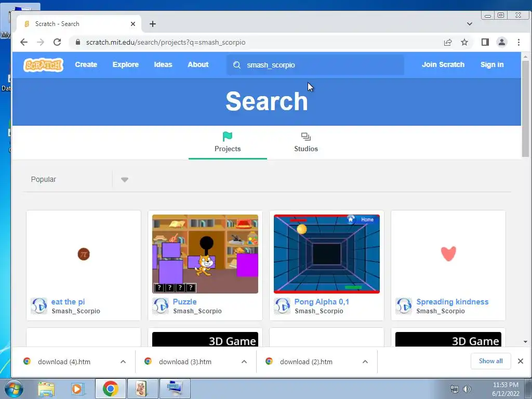Open a new browser tab
This screenshot has height=399, width=532.
[x=153, y=24]
